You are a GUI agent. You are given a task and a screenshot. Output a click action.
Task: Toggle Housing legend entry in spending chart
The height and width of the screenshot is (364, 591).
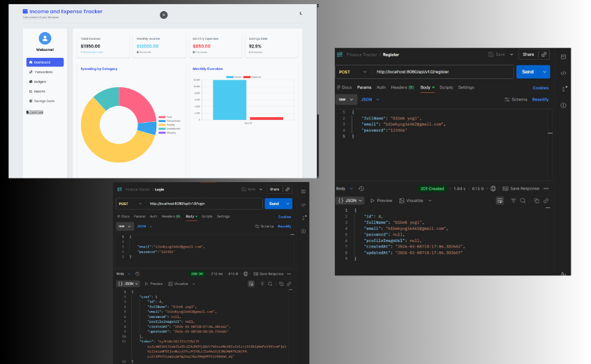(167, 125)
